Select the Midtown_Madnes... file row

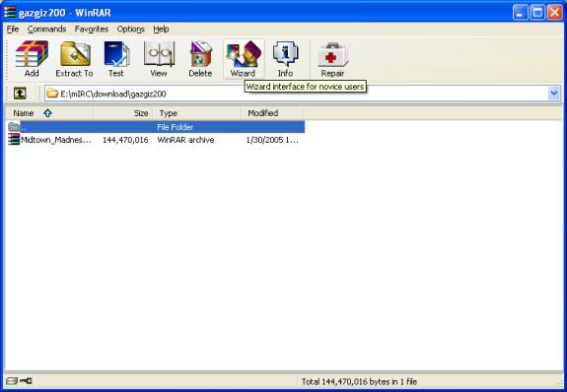[x=156, y=140]
